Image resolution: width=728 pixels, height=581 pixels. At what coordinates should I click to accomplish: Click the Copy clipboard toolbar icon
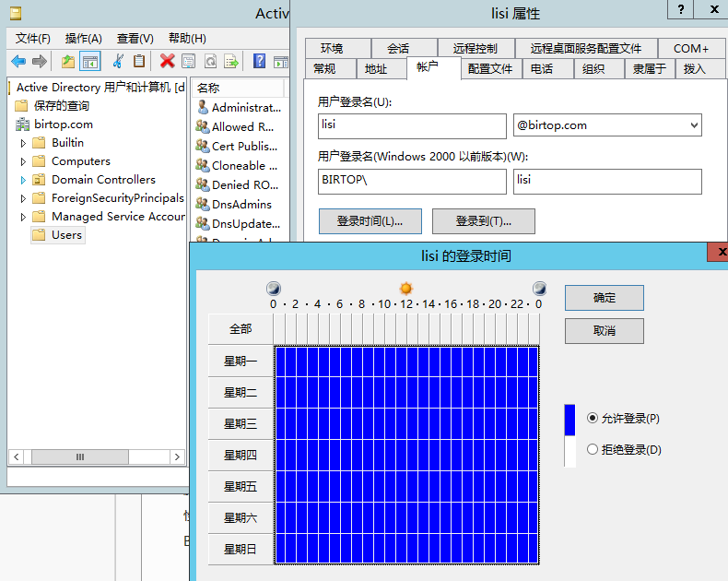[x=139, y=61]
